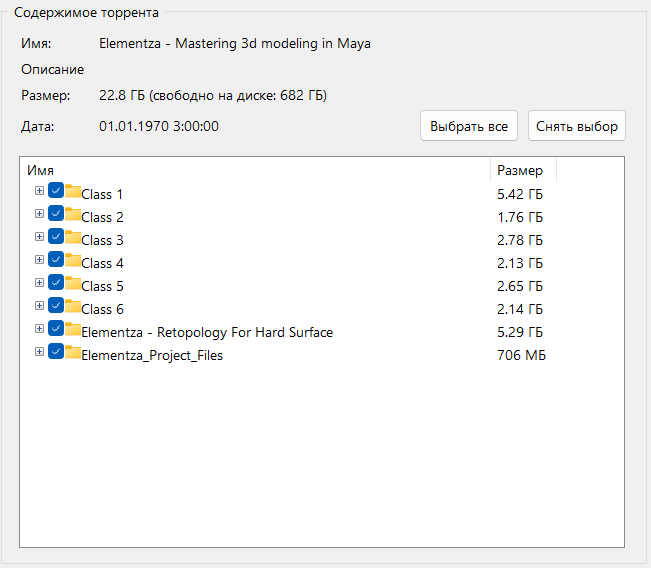Deselect the Elementza_Project_Files checkbox

tap(56, 353)
